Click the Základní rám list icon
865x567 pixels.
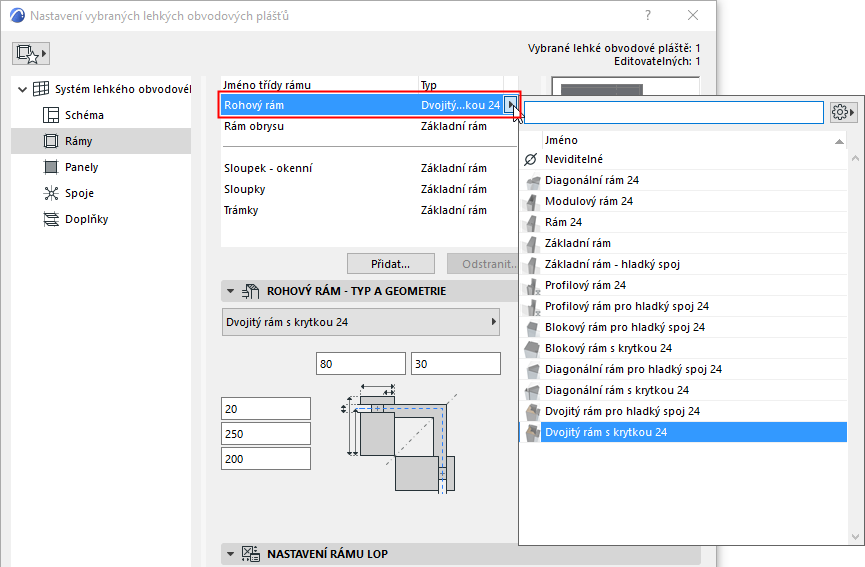532,243
